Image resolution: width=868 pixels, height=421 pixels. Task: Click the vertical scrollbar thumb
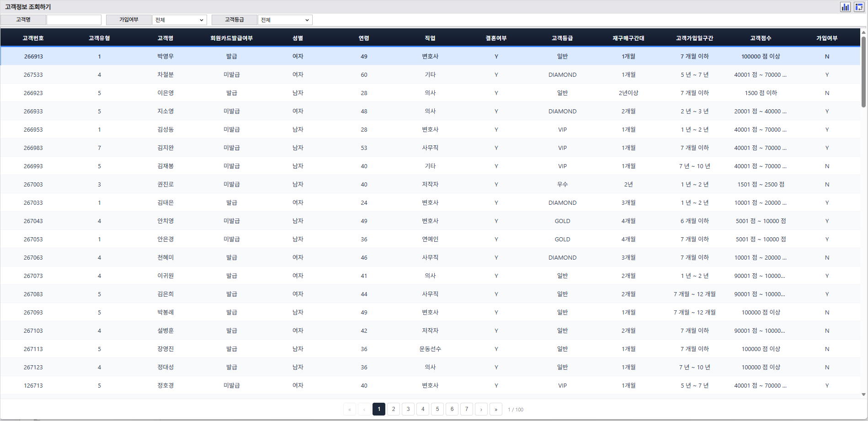point(863,72)
